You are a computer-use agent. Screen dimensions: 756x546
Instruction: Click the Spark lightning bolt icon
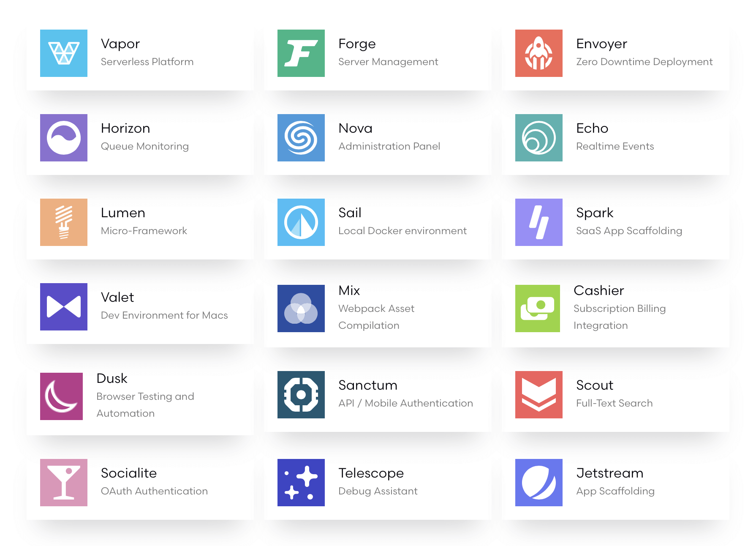point(539,222)
